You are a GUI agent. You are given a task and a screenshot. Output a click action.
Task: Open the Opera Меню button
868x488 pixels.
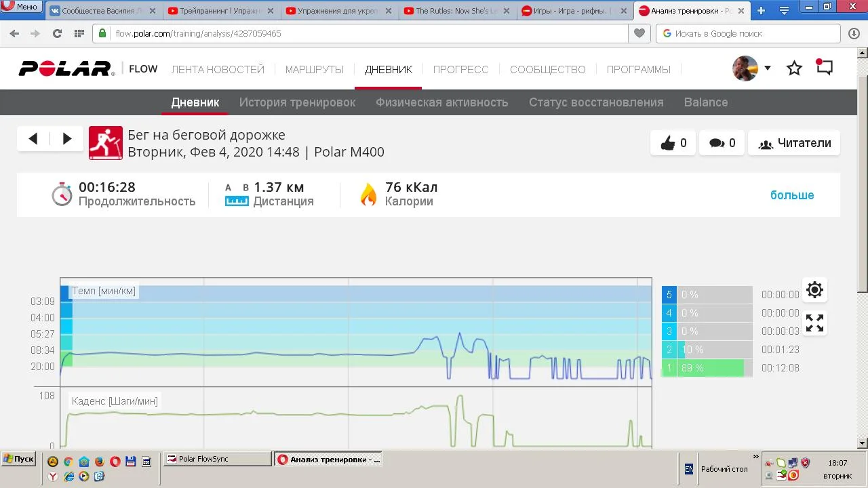pos(21,7)
